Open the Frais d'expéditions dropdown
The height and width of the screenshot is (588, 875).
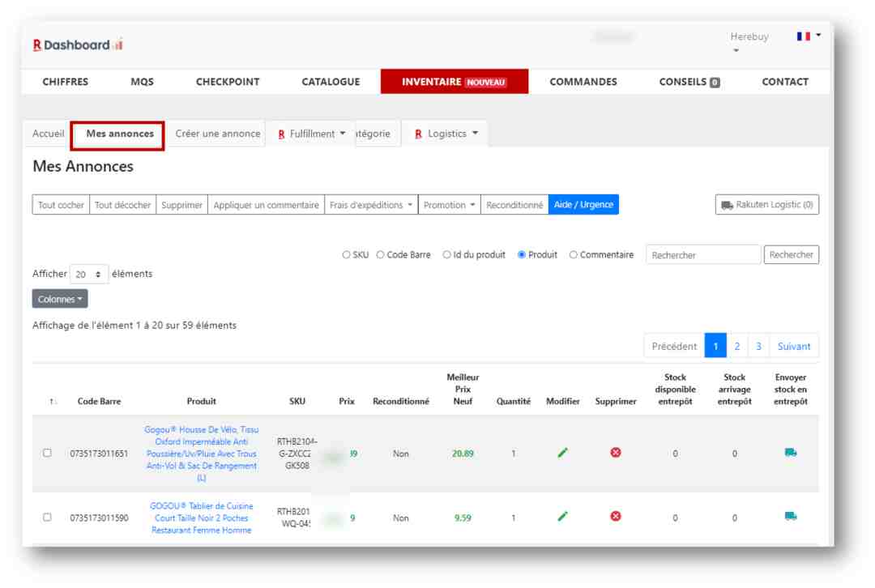tap(371, 205)
